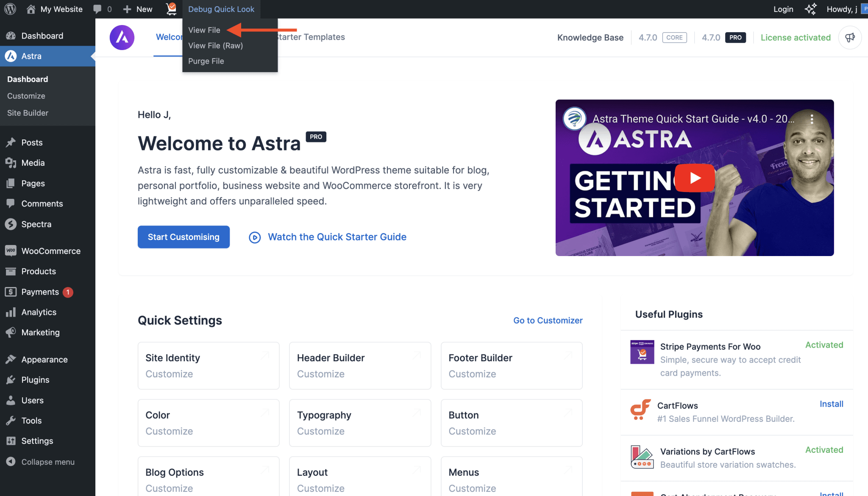Play the Astra Quick Start video
Image resolution: width=868 pixels, height=496 pixels.
pos(695,178)
